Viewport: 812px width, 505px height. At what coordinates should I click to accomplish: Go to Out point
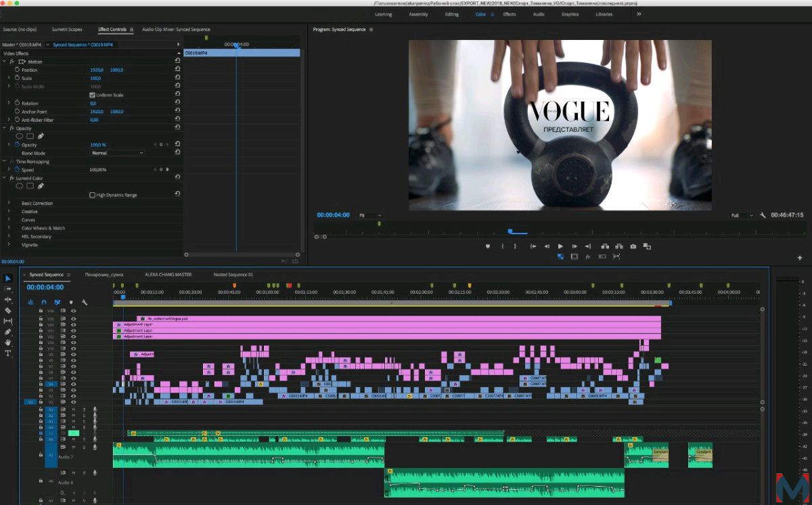(x=588, y=246)
